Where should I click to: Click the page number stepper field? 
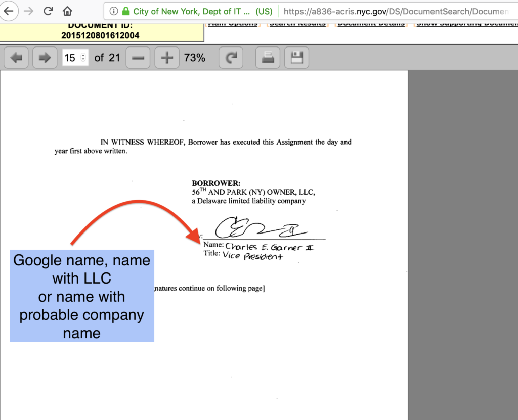pyautogui.click(x=75, y=58)
